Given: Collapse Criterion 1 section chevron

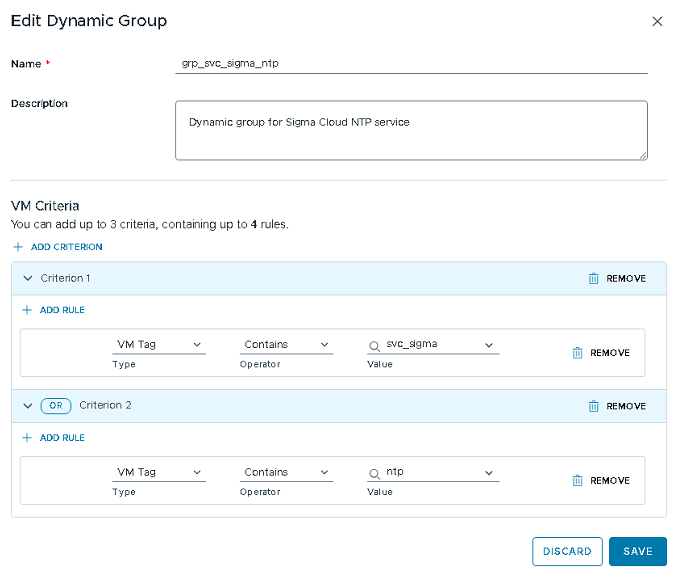Looking at the screenshot, I should point(27,278).
